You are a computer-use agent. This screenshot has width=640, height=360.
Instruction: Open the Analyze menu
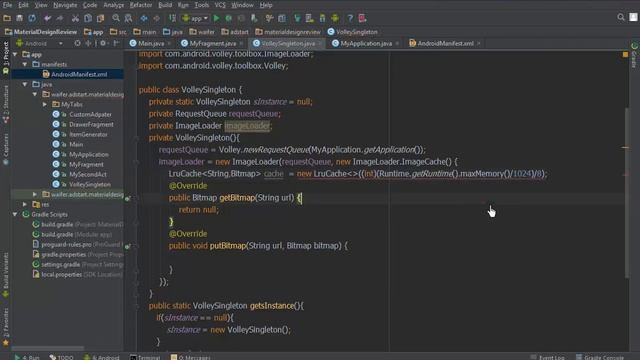(x=113, y=5)
